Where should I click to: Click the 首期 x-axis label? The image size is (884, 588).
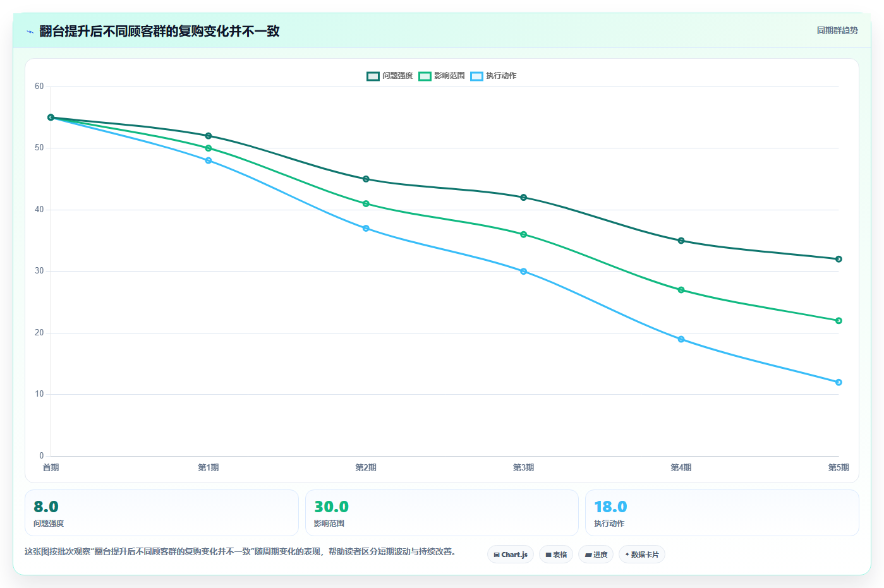[x=51, y=467]
